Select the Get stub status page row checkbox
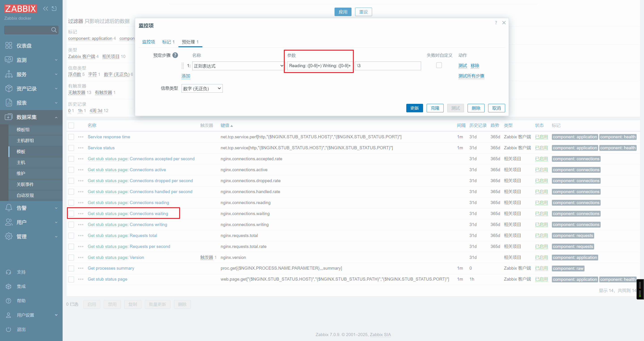The width and height of the screenshot is (644, 341). pos(71,279)
